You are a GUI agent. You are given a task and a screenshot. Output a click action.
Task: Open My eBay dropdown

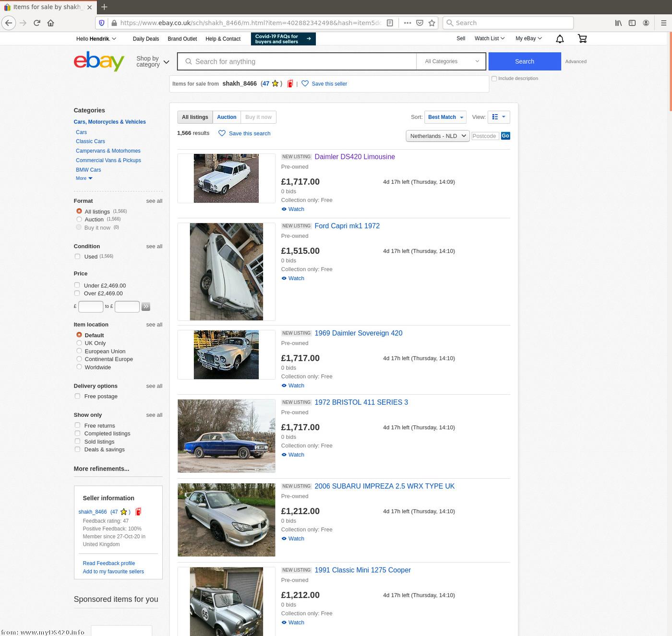tap(528, 38)
